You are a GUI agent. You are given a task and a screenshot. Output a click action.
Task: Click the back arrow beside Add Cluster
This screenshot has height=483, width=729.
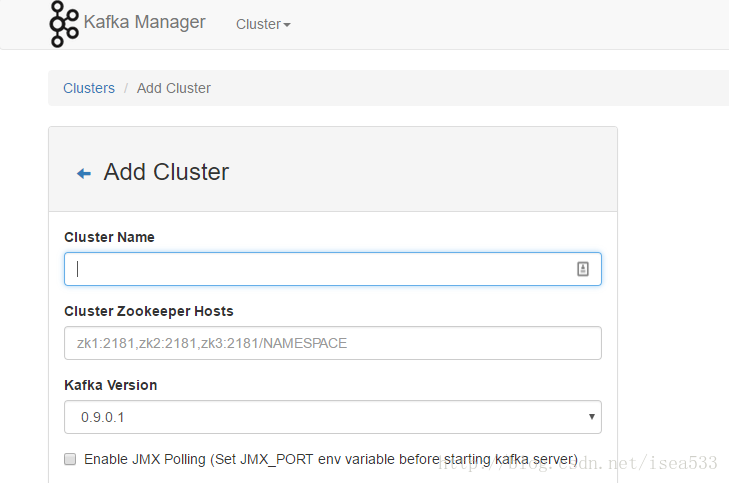(x=84, y=173)
